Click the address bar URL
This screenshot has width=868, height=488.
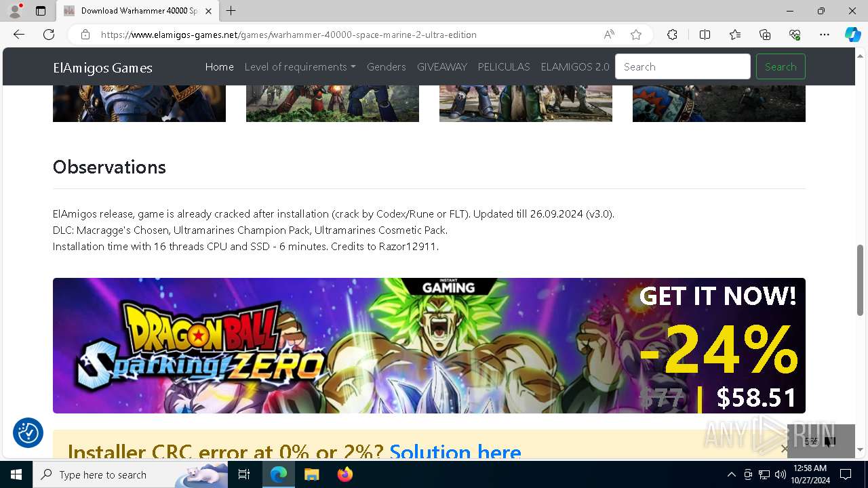(289, 35)
